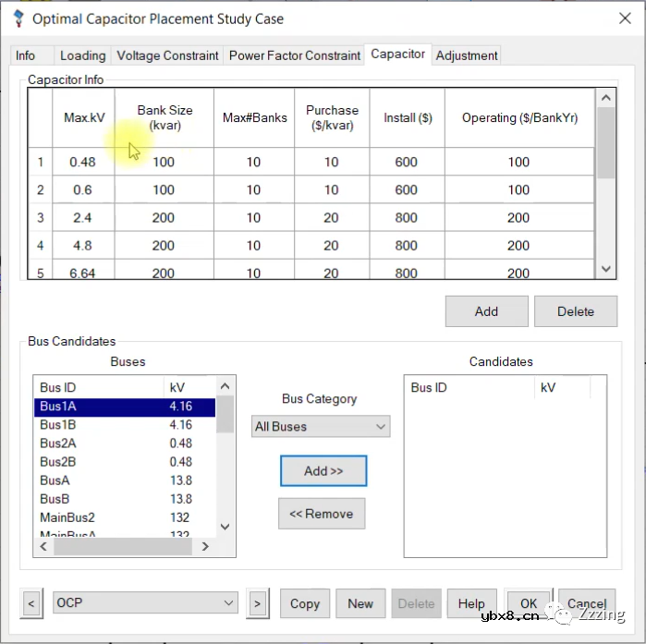Switch to the Adjustment tab
This screenshot has width=646, height=644.
tap(467, 55)
